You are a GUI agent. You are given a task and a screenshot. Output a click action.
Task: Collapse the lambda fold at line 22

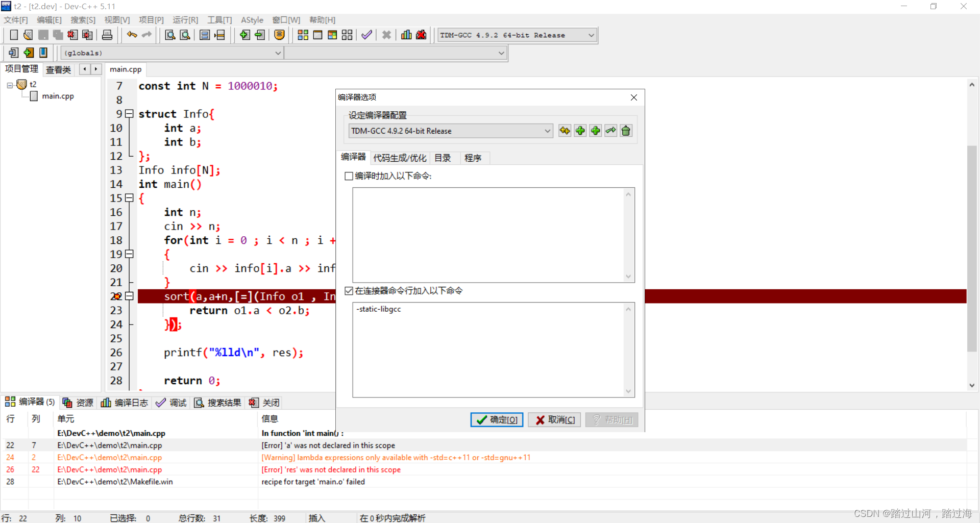(129, 296)
